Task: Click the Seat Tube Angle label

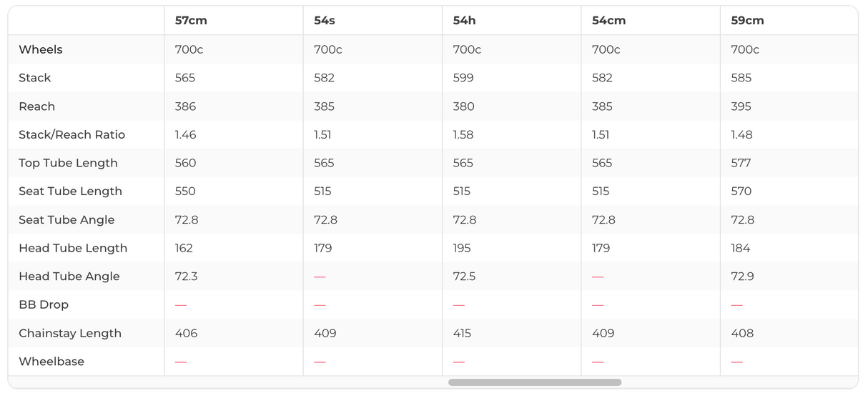Action: pyautogui.click(x=66, y=220)
